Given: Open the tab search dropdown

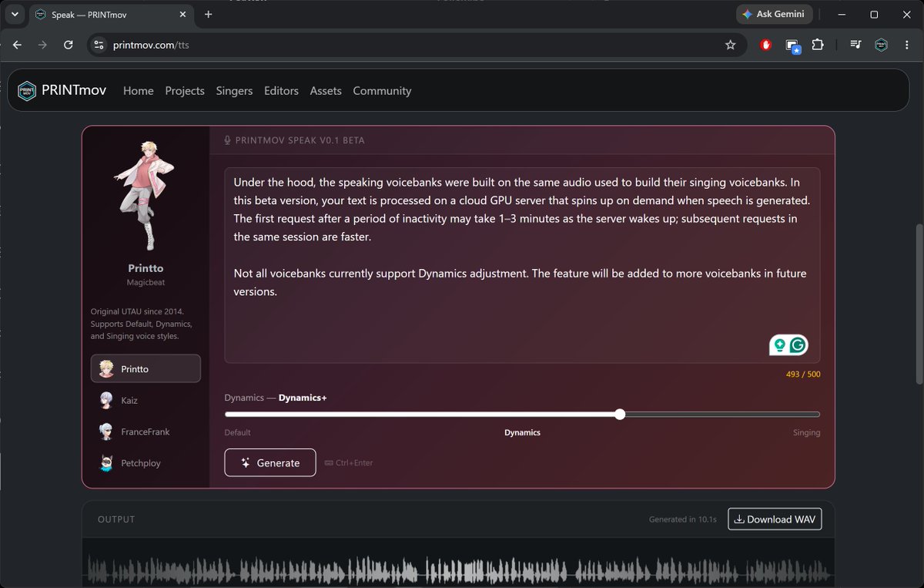Looking at the screenshot, I should [x=14, y=14].
